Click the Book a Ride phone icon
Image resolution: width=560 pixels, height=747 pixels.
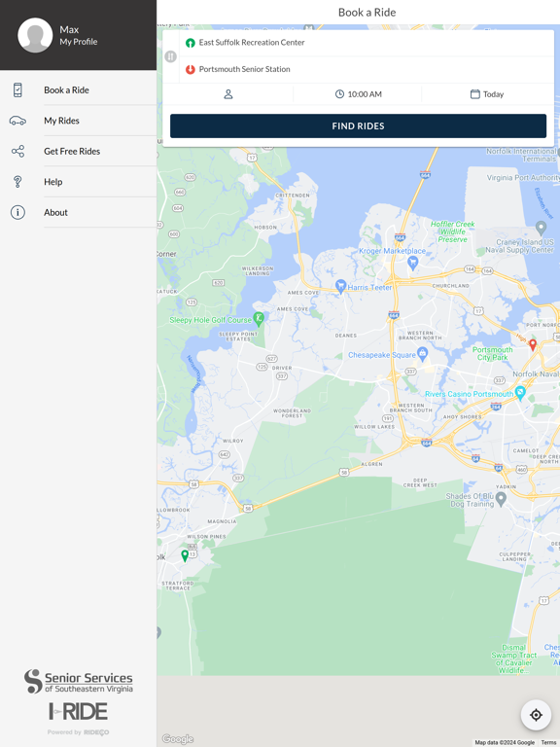click(x=17, y=90)
